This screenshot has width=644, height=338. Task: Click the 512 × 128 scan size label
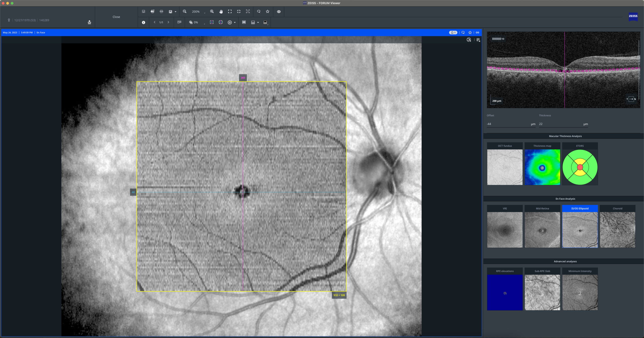click(339, 295)
